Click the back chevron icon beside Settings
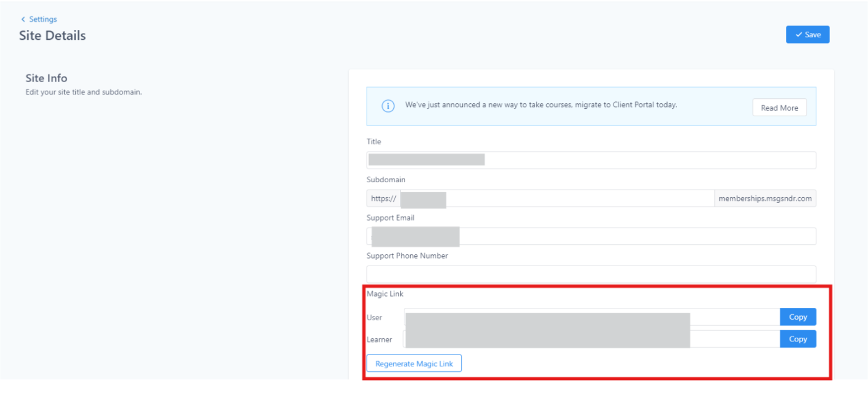Screen dimensions: 868x403 [x=24, y=20]
